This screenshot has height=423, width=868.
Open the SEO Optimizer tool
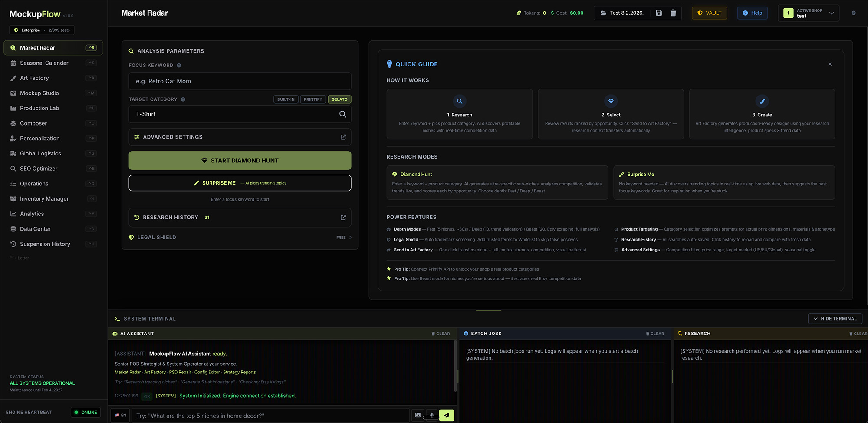[40, 168]
